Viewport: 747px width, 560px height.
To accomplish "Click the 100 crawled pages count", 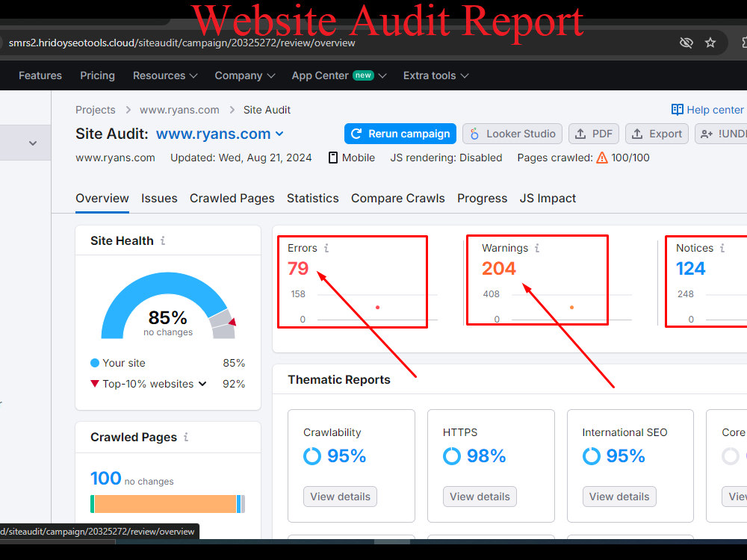I will click(106, 478).
